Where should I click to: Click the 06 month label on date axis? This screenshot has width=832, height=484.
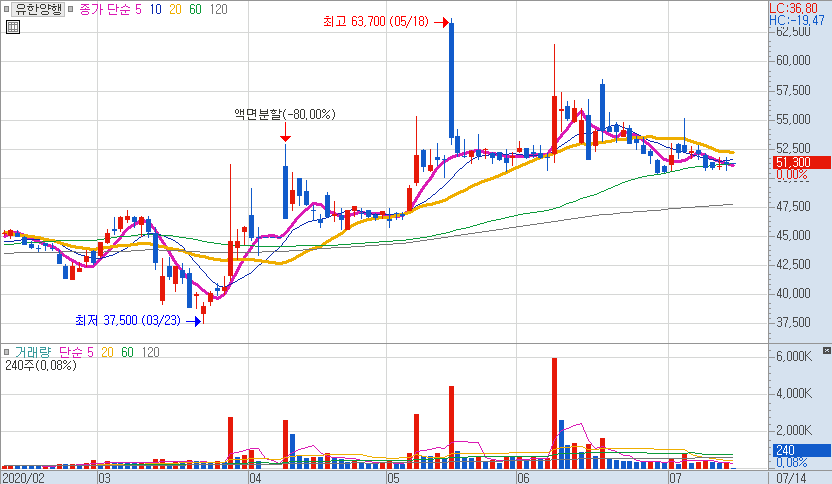(x=523, y=478)
